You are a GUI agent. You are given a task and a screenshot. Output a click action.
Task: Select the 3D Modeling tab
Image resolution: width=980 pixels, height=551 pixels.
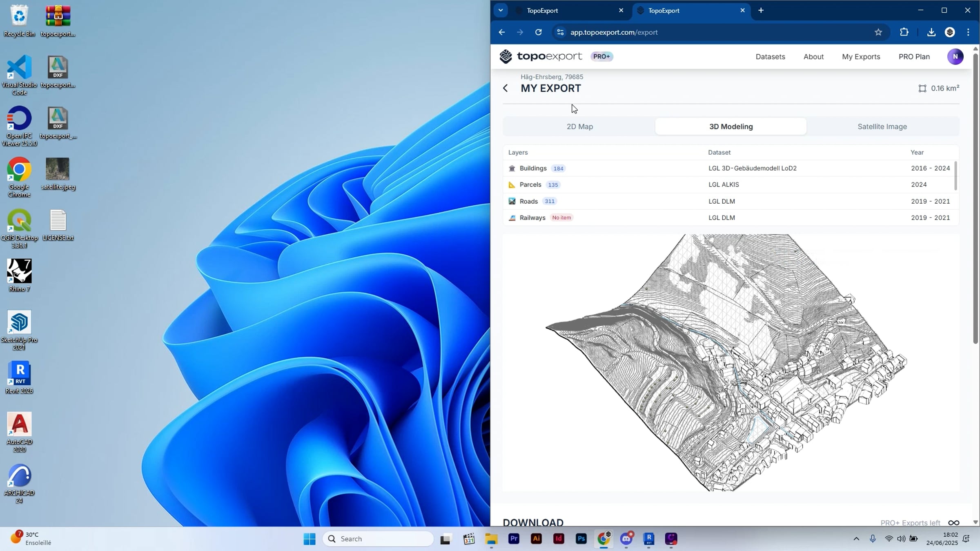click(x=731, y=127)
